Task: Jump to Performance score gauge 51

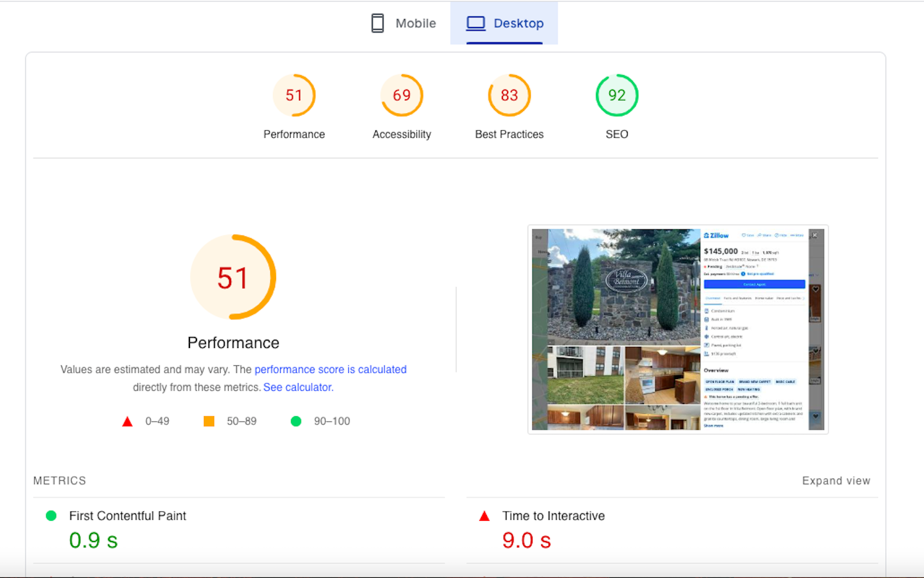Action: [294, 95]
